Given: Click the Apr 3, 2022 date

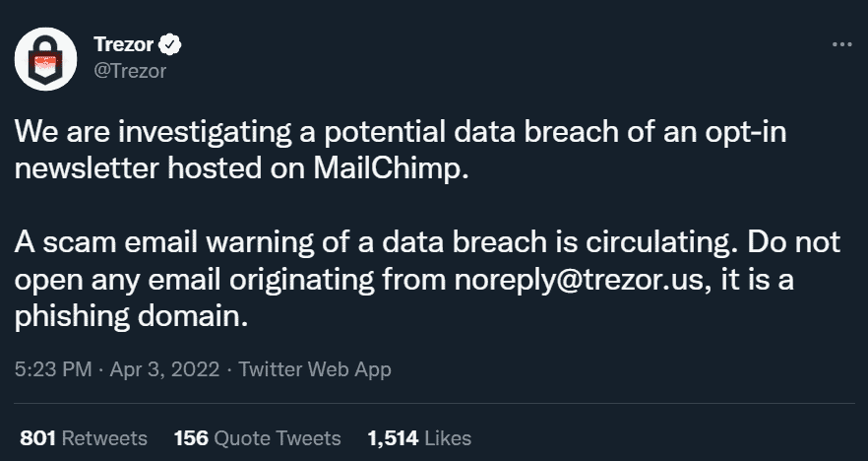Looking at the screenshot, I should coord(164,369).
